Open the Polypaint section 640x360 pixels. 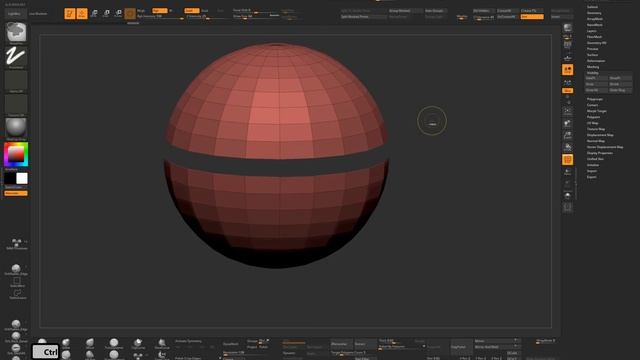(593, 117)
